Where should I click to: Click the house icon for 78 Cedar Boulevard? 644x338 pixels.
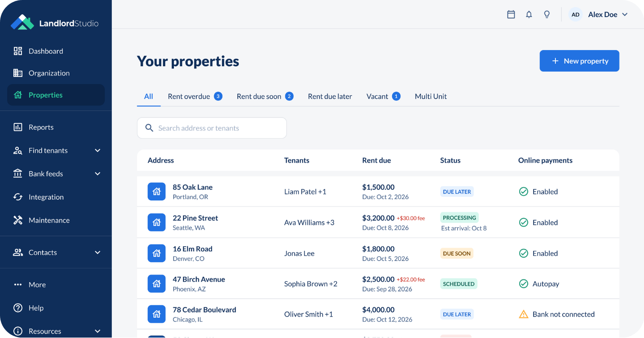click(157, 314)
